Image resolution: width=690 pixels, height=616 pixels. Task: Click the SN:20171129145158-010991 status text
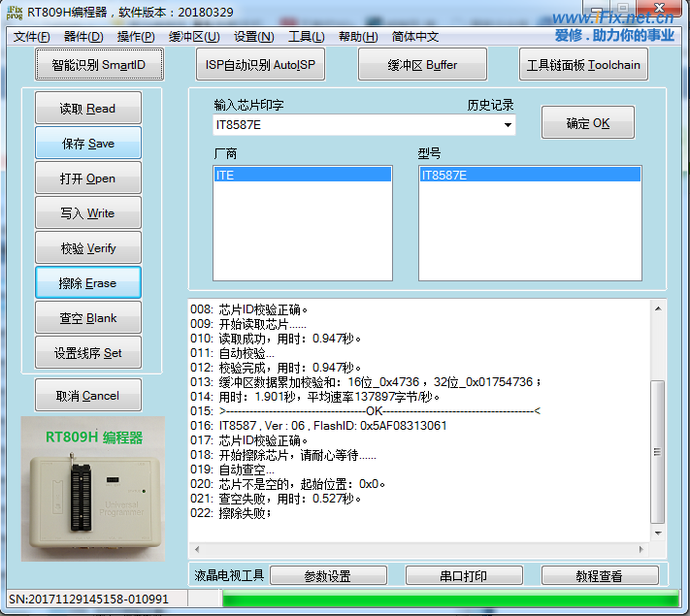point(89,600)
